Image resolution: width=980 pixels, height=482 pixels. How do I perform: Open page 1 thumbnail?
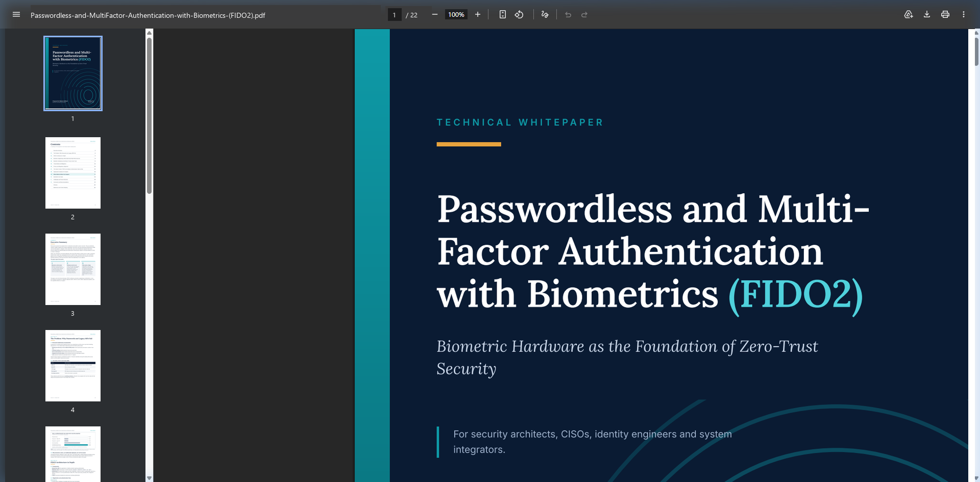(73, 73)
